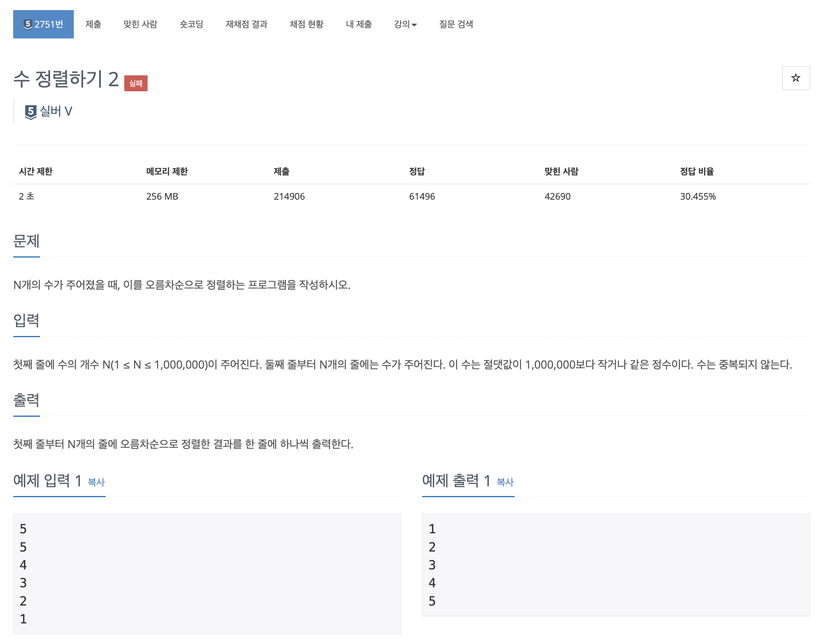Click inside the example output code box
This screenshot has height=644, width=821.
pyautogui.click(x=616, y=565)
